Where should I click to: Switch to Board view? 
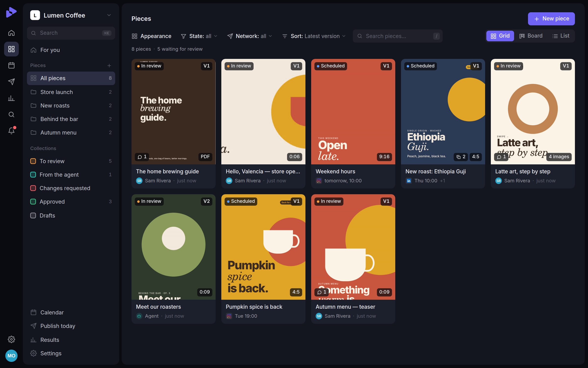coord(531,36)
